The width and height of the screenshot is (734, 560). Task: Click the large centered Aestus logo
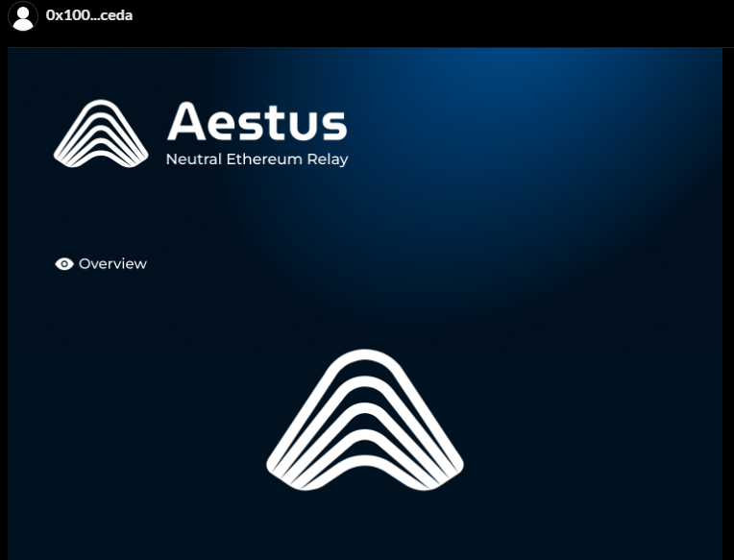tap(365, 420)
